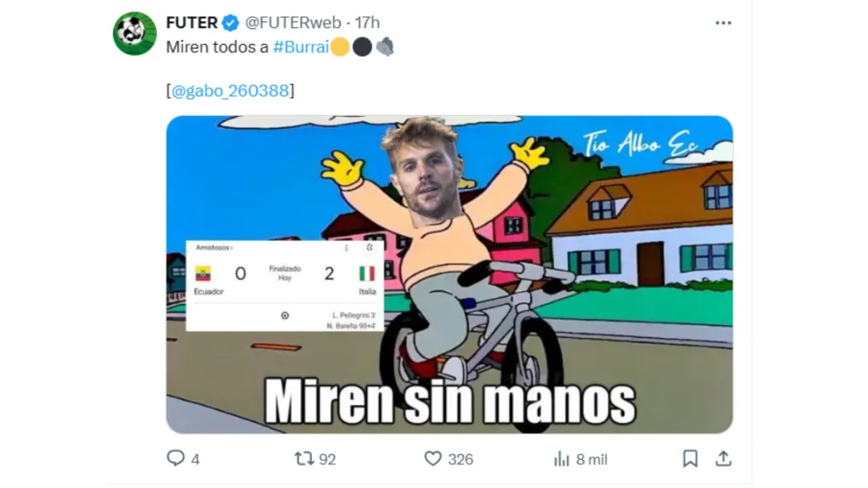
Task: Open the FUTER profile avatar
Action: coord(135,34)
